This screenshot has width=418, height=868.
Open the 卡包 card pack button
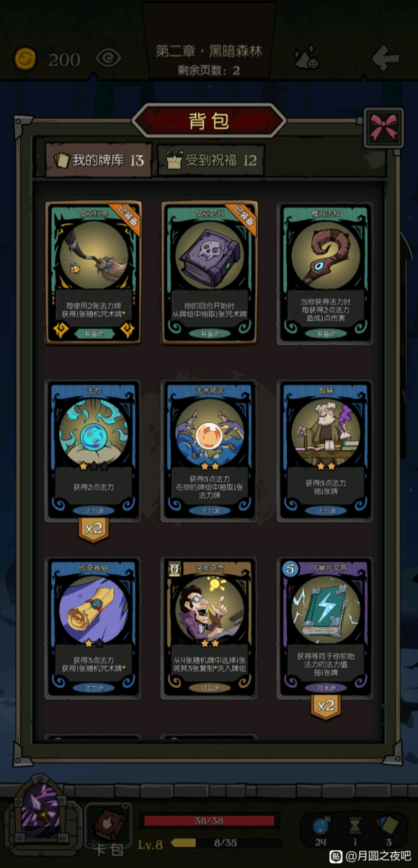109,828
